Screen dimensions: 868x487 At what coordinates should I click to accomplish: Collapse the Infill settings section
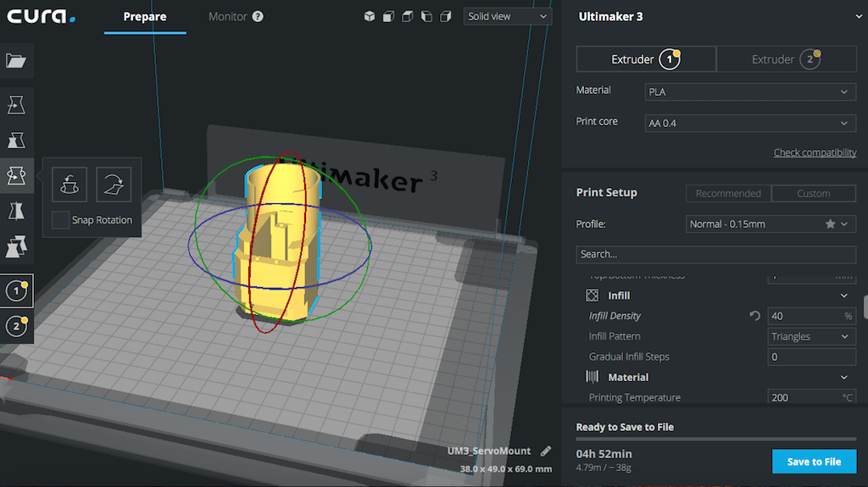pos(843,296)
